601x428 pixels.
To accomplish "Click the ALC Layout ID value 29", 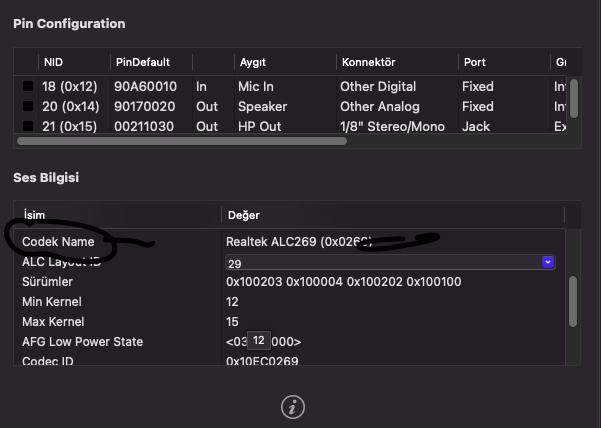I will (236, 262).
